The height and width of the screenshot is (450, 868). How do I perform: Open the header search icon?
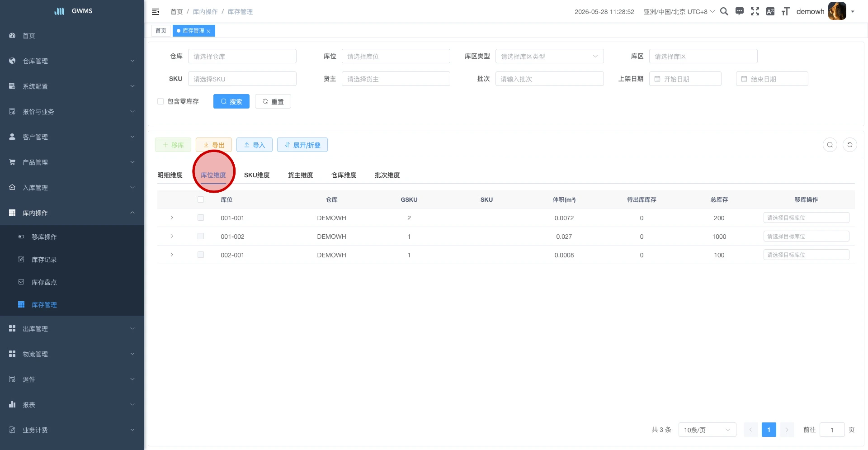[724, 12]
